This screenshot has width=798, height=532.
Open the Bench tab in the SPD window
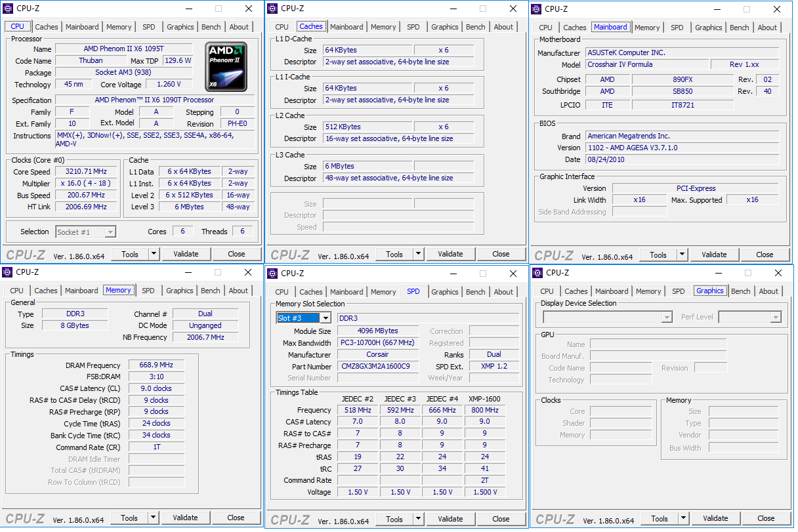[x=476, y=292]
